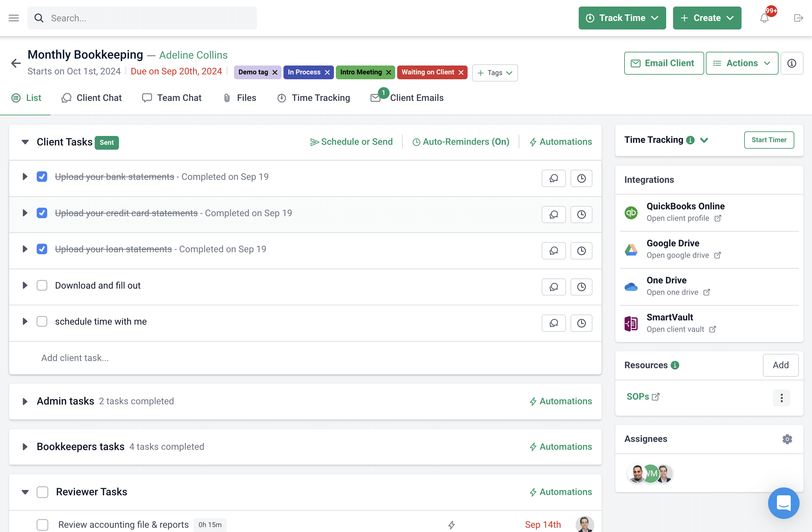Click the Search field
The width and height of the screenshot is (812, 532).
click(142, 18)
